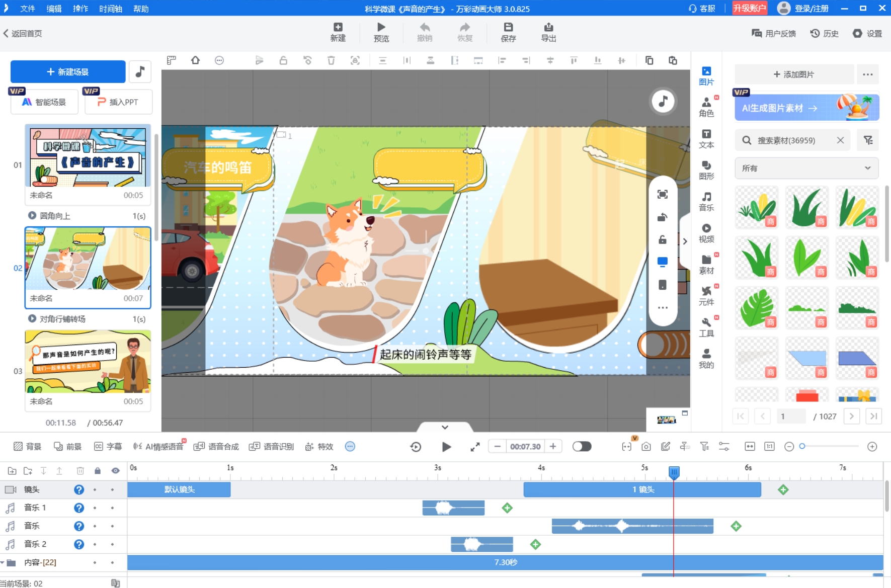Click the 添加图片 button

tap(794, 74)
